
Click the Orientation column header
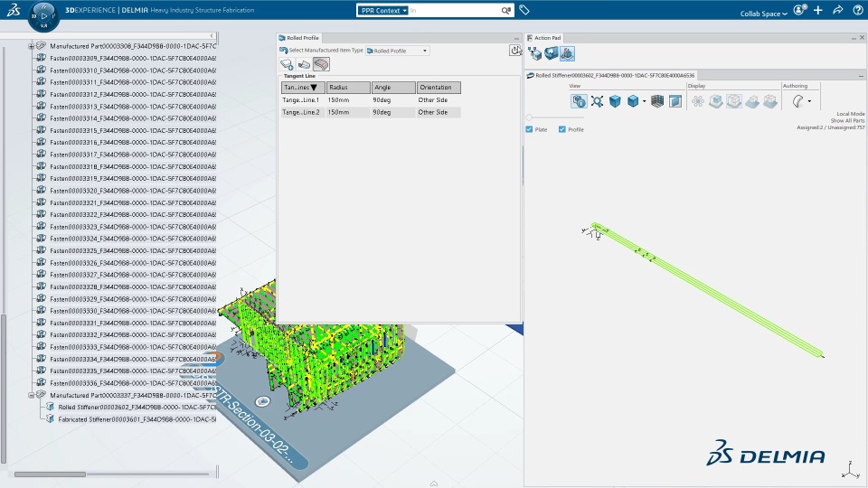pyautogui.click(x=439, y=88)
